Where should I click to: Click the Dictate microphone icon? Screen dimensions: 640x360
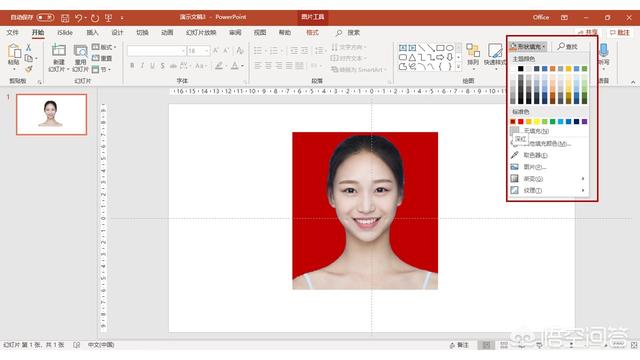click(x=604, y=51)
